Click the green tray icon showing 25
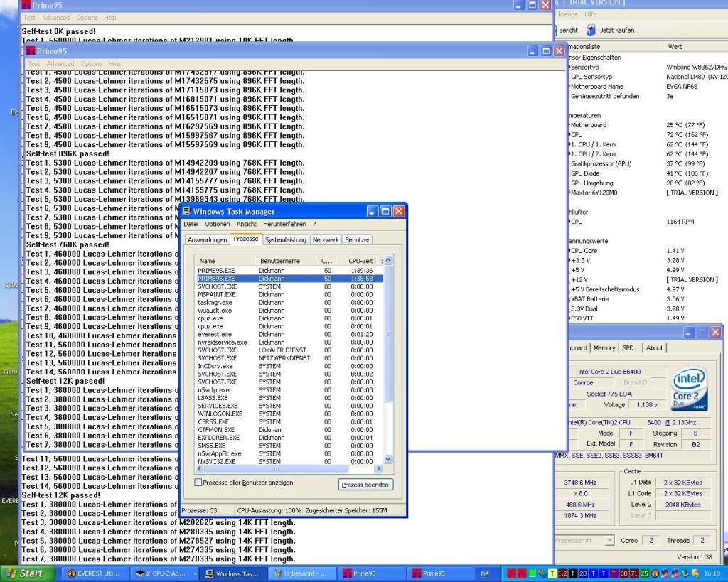 click(644, 573)
